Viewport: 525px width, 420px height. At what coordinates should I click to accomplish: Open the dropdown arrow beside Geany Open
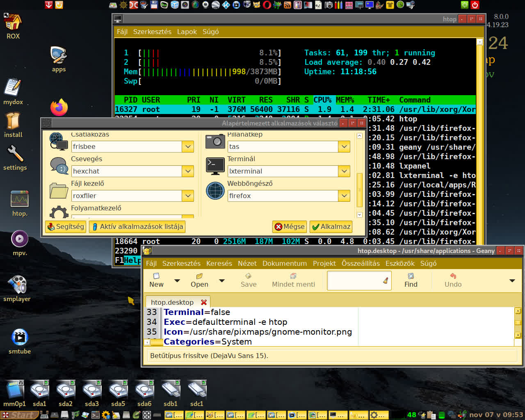[x=222, y=281]
